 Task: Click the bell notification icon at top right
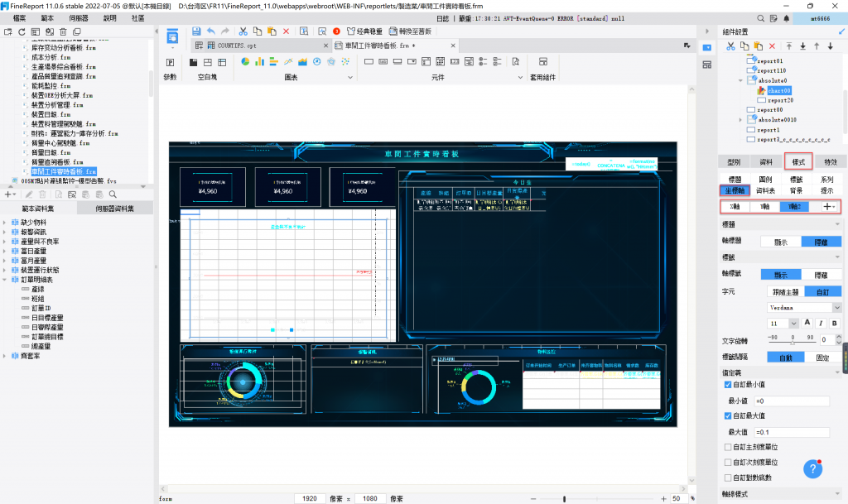coord(787,18)
